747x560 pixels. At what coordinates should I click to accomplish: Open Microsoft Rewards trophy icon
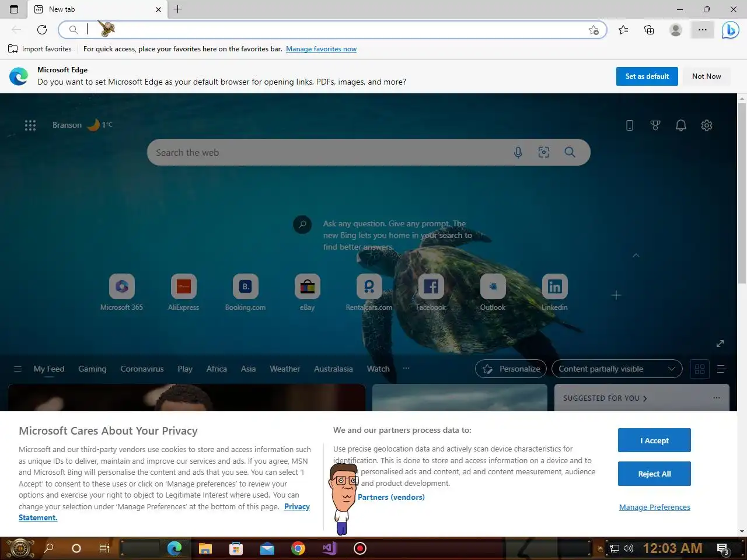coord(655,125)
